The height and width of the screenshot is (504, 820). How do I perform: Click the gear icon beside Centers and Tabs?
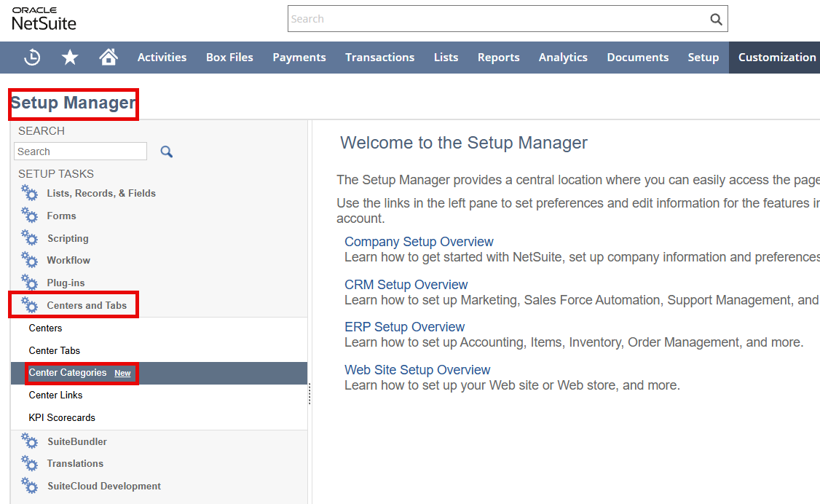point(29,305)
